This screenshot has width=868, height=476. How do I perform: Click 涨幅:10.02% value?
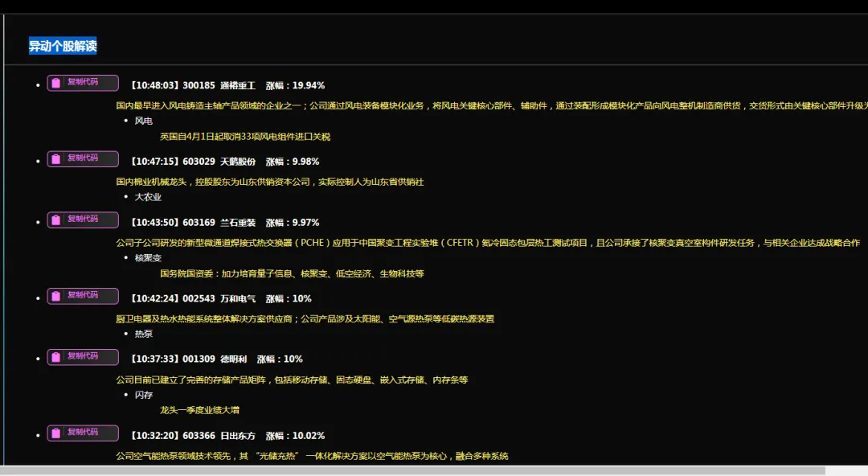click(295, 436)
